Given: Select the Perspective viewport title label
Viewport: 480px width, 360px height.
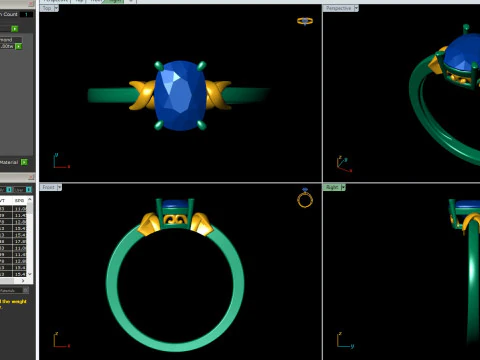Looking at the screenshot, I should coord(339,8).
